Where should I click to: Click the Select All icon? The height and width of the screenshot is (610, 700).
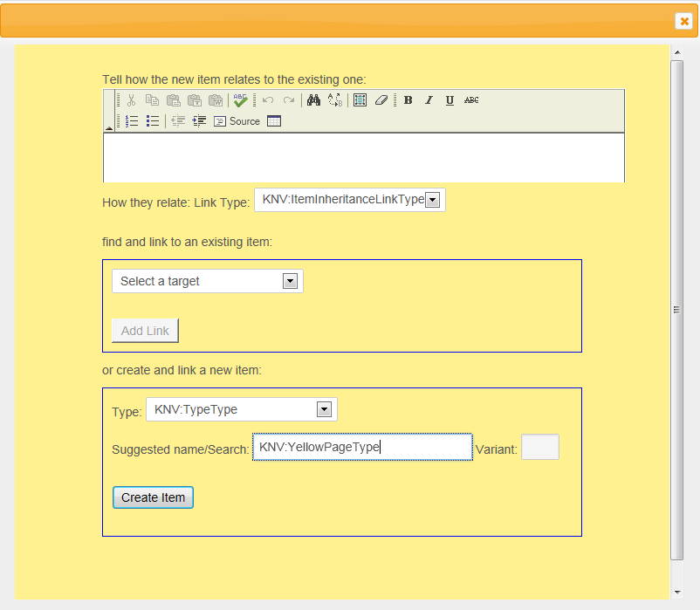click(x=360, y=100)
